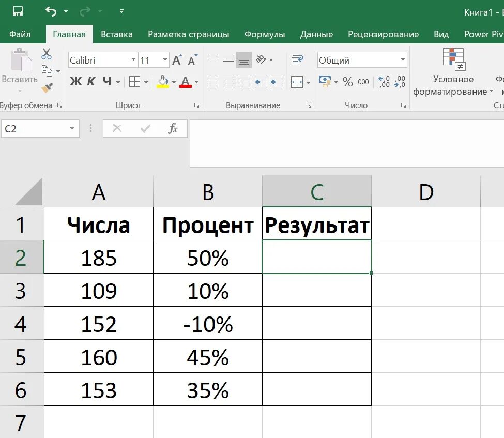Save the workbook with the floppy disk icon

[18, 11]
